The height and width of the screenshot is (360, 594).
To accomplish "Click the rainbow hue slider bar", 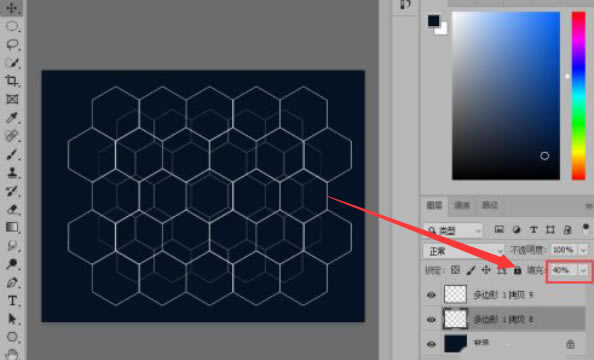I will [x=578, y=95].
